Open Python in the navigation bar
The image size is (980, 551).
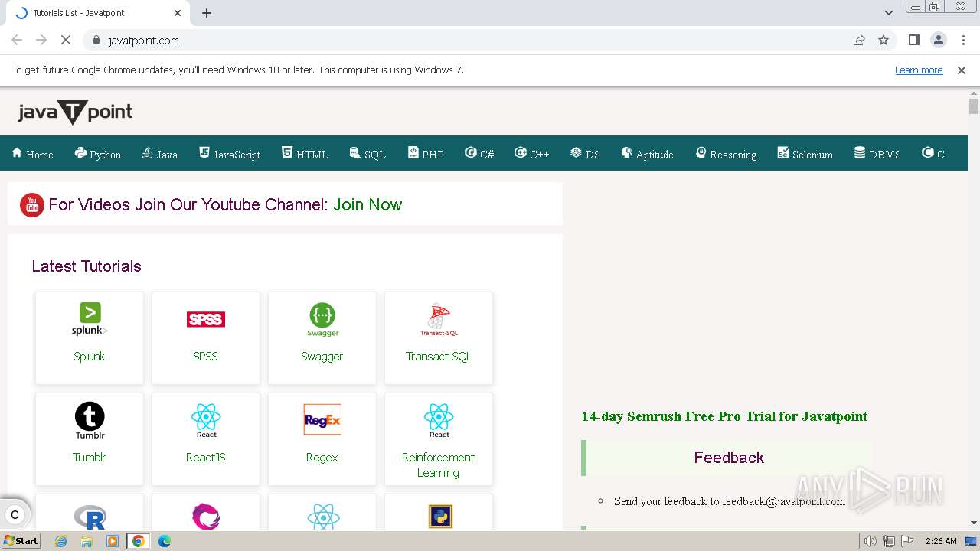(98, 154)
